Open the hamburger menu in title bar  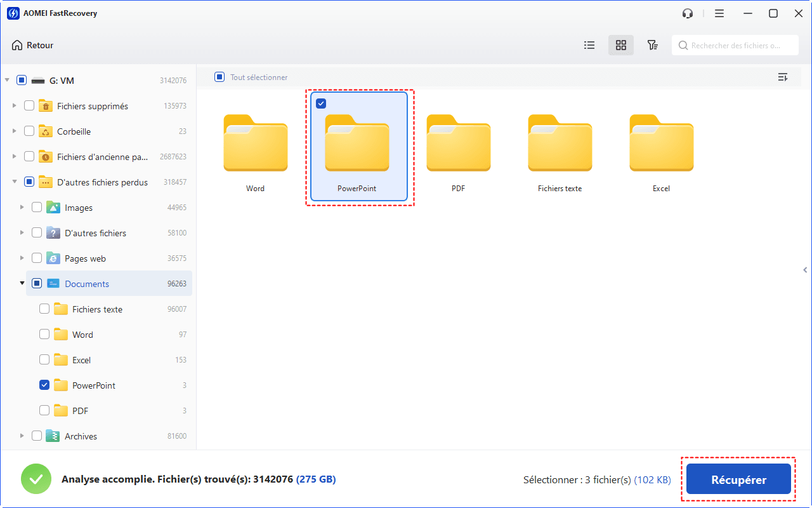pyautogui.click(x=719, y=13)
